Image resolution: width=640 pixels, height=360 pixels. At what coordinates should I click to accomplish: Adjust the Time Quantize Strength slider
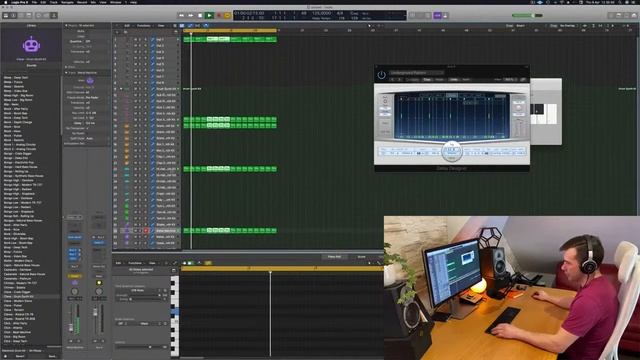pos(144,295)
